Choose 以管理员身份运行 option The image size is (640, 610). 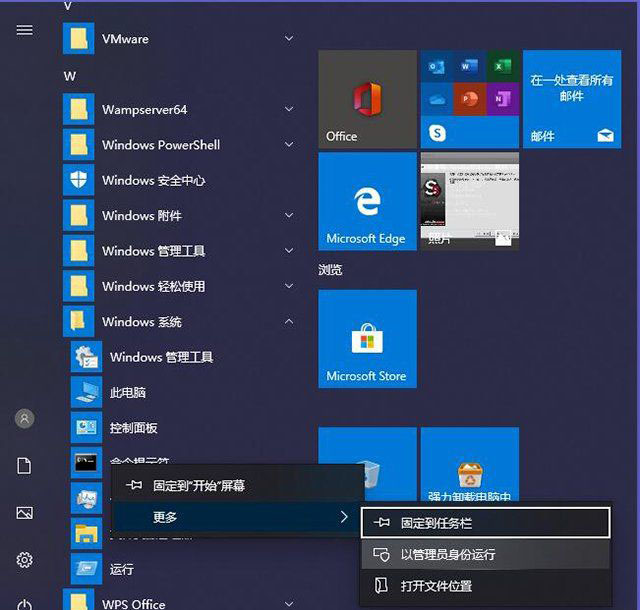(485, 554)
